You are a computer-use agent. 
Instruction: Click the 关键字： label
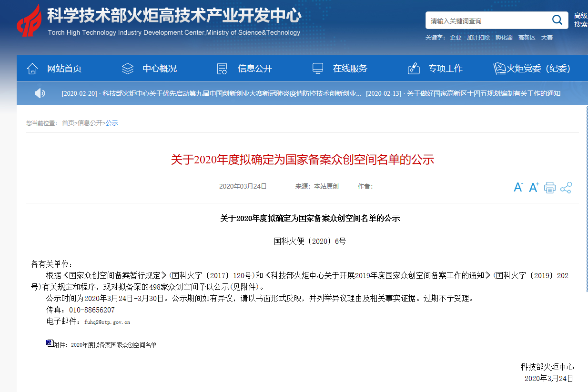[436, 38]
